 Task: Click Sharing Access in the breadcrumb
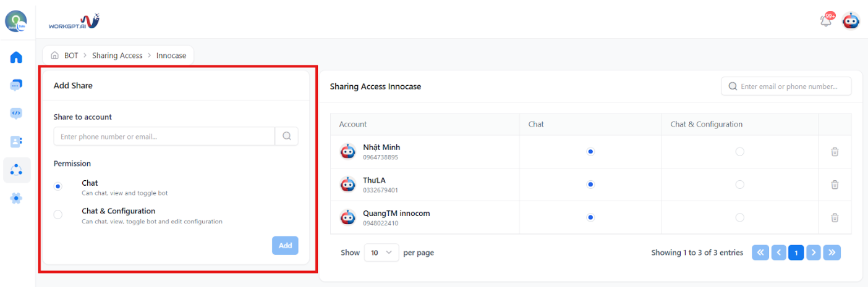click(117, 56)
